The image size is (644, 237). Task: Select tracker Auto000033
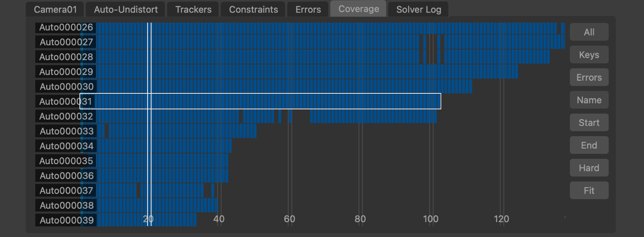[x=66, y=131]
